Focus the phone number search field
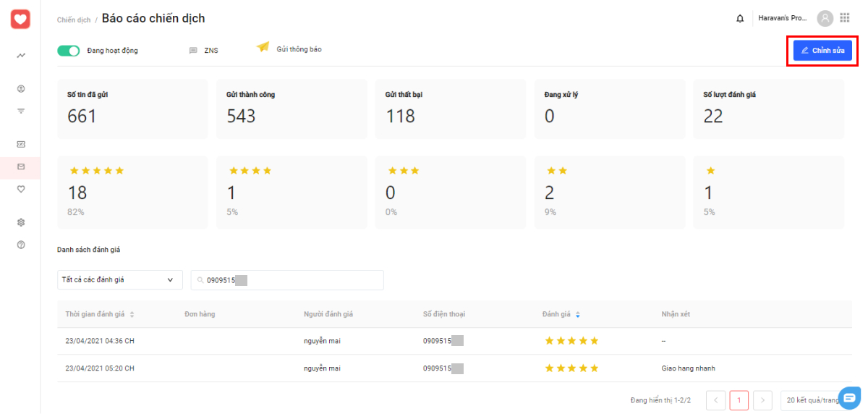 click(x=287, y=280)
